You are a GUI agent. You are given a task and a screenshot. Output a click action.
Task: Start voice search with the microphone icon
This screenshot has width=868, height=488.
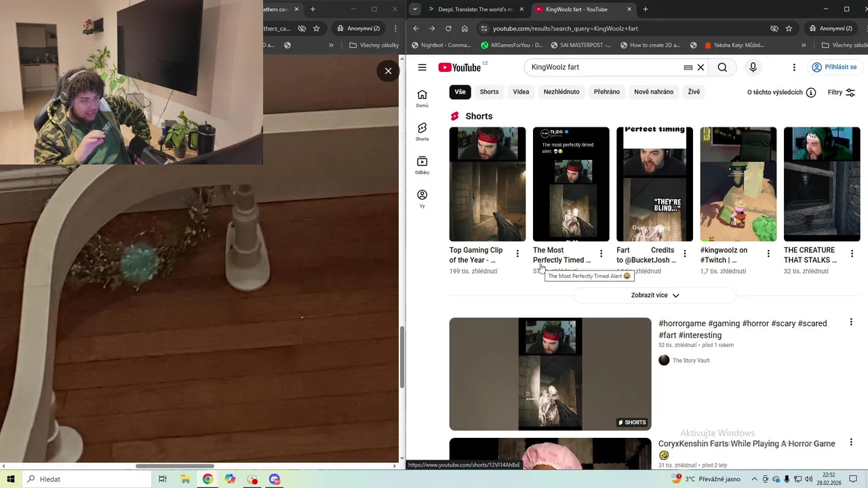(x=753, y=67)
